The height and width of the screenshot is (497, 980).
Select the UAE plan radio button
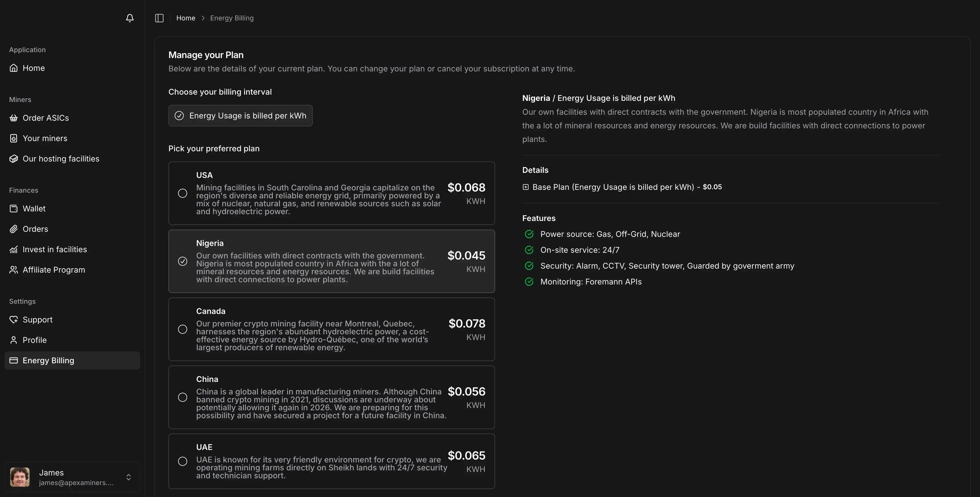(183, 461)
